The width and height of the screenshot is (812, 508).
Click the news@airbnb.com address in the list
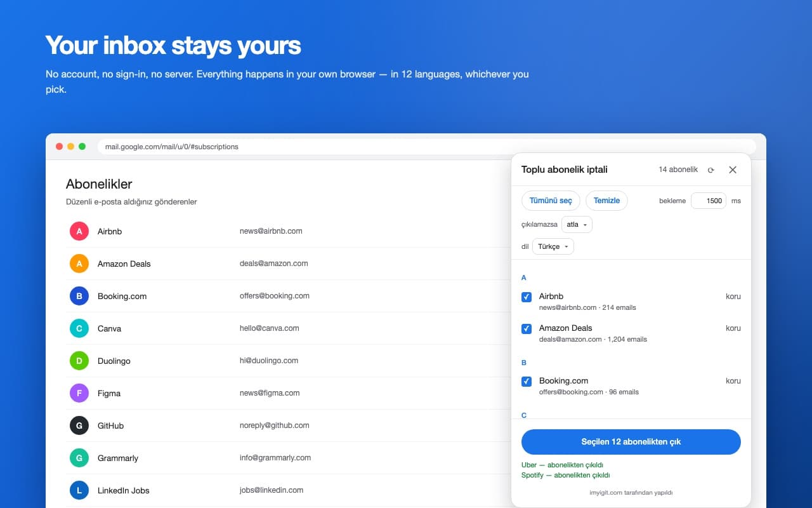[271, 231]
